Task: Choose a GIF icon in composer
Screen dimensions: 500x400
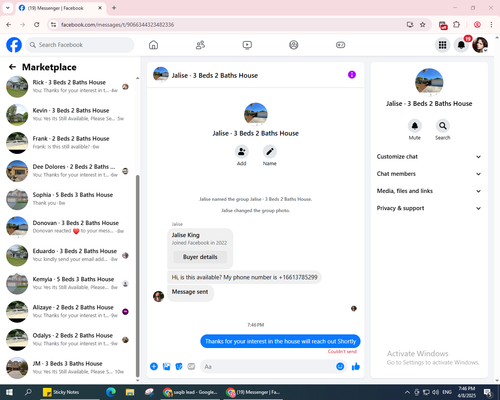Action: click(191, 367)
